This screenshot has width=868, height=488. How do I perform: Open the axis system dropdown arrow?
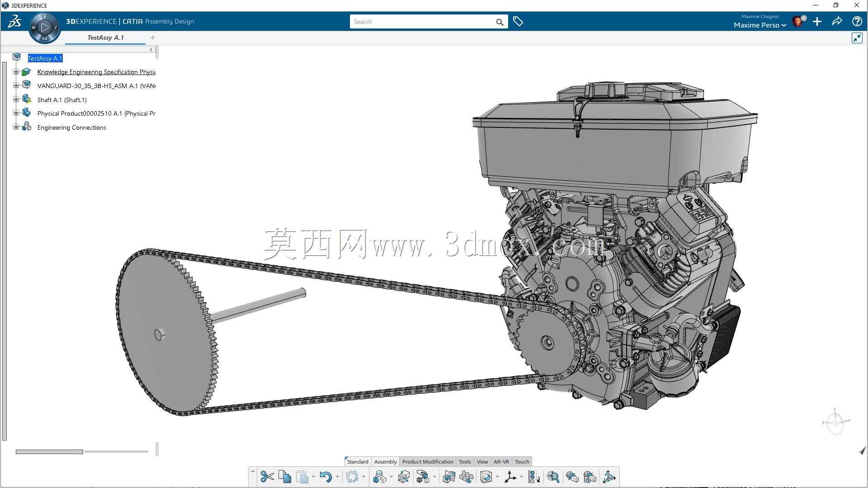click(x=521, y=477)
